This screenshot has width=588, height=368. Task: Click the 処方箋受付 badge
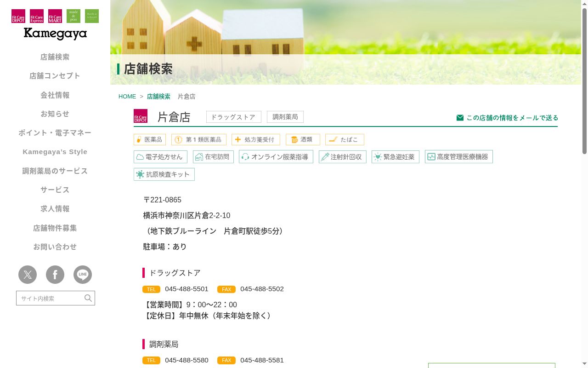pos(256,139)
